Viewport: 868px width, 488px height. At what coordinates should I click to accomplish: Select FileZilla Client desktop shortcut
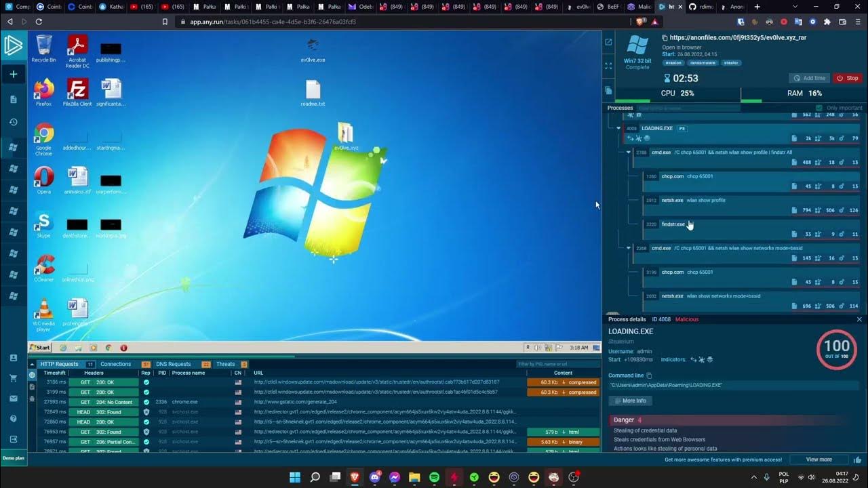coord(77,93)
